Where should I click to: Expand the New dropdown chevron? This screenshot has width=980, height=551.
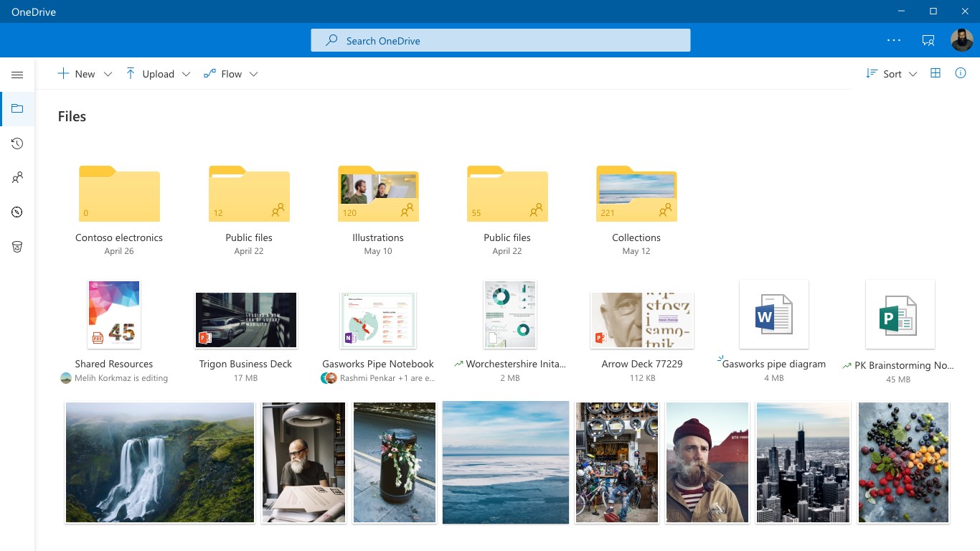pos(108,74)
